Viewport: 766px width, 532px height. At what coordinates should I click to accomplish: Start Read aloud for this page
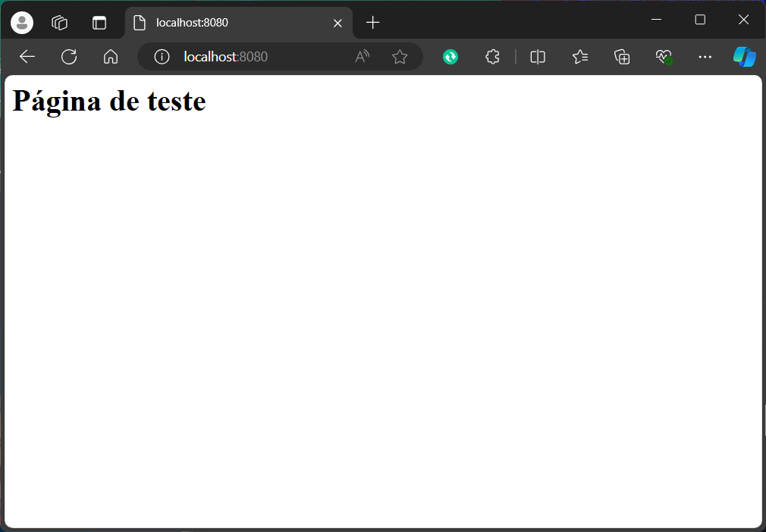point(363,57)
